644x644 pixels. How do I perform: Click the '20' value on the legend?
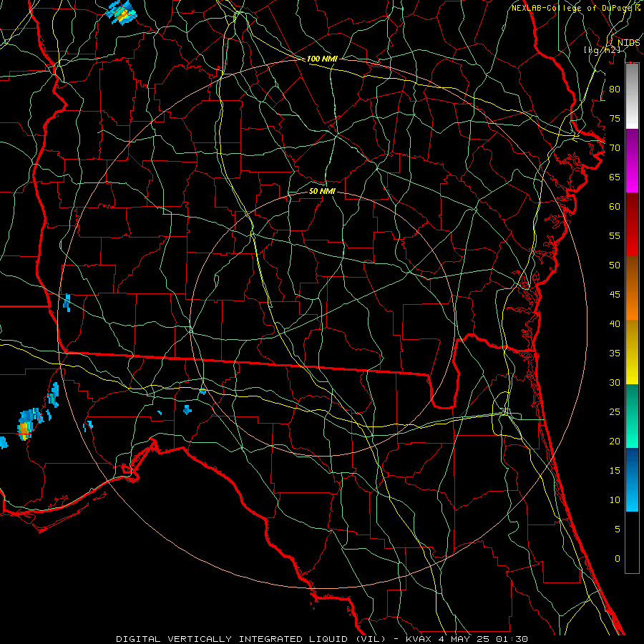click(615, 441)
